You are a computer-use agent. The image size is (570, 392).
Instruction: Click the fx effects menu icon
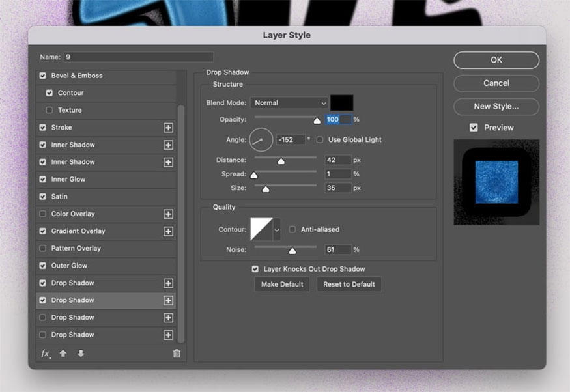pos(45,354)
